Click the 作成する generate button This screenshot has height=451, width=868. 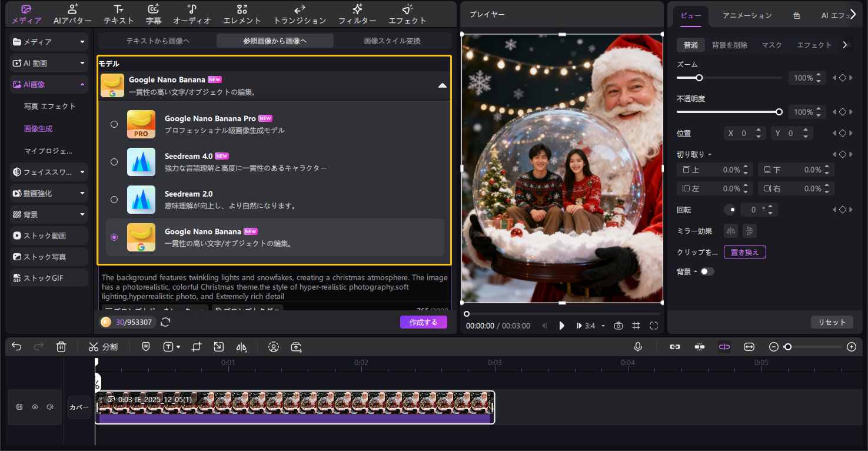(x=423, y=322)
